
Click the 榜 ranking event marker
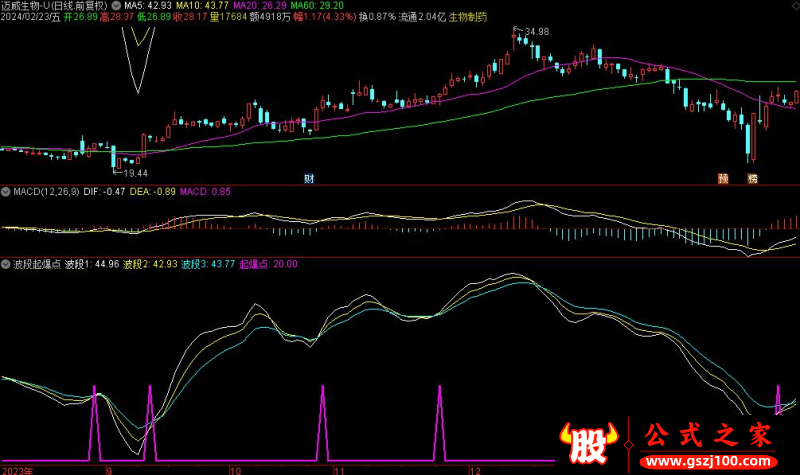coord(753,179)
